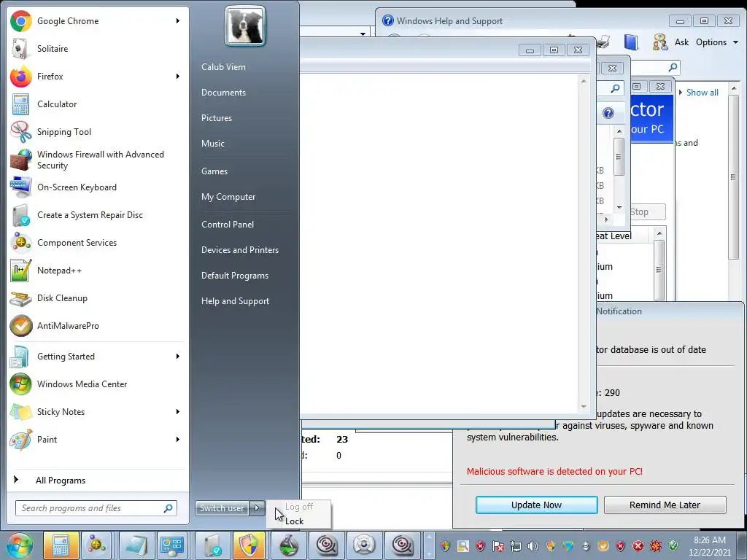
Task: Launch AntiMalwarePro from the Start menu
Action: (98, 326)
